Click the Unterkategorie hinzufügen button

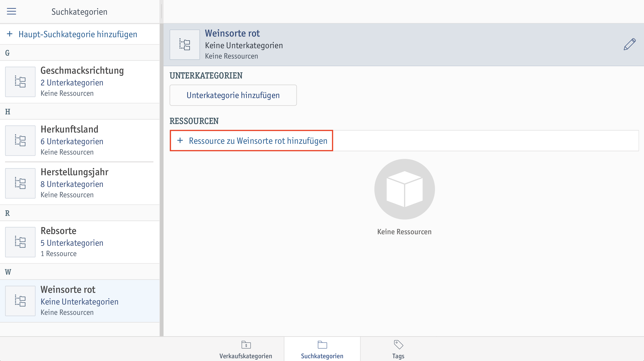[x=233, y=95]
